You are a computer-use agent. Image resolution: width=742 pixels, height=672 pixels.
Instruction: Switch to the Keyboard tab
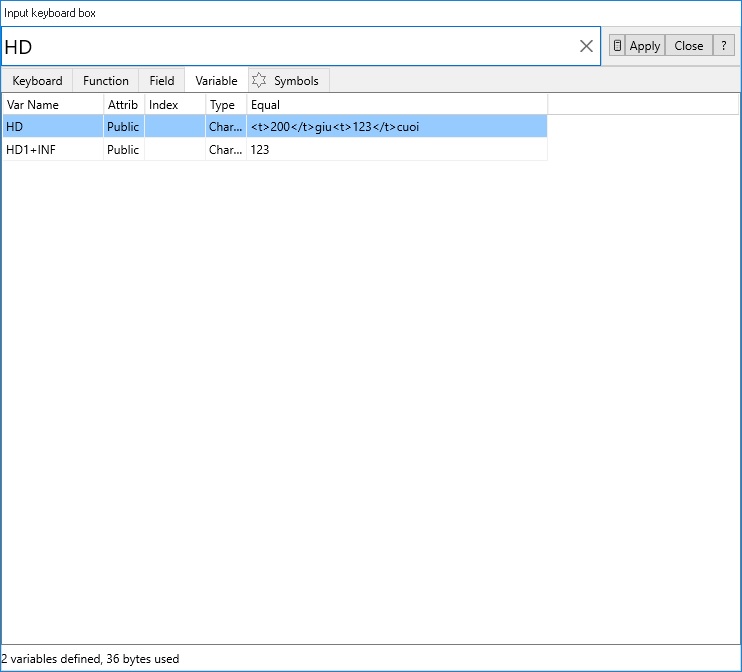pos(37,81)
